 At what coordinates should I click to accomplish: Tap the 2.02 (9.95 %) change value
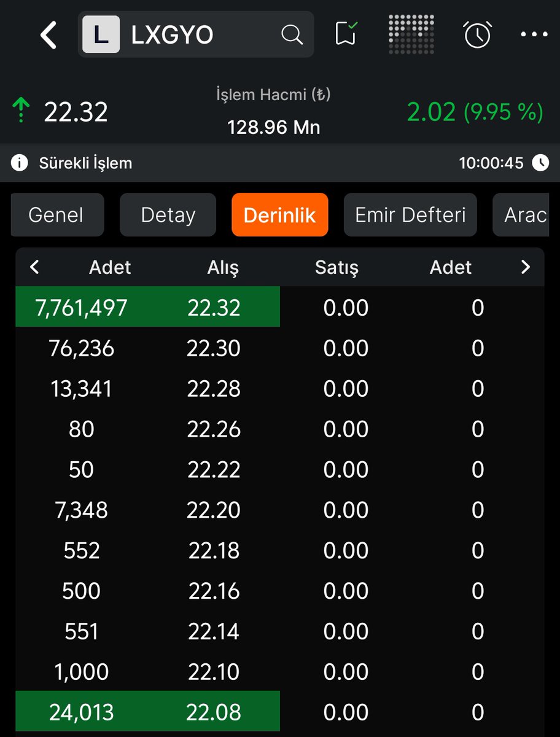pos(475,112)
